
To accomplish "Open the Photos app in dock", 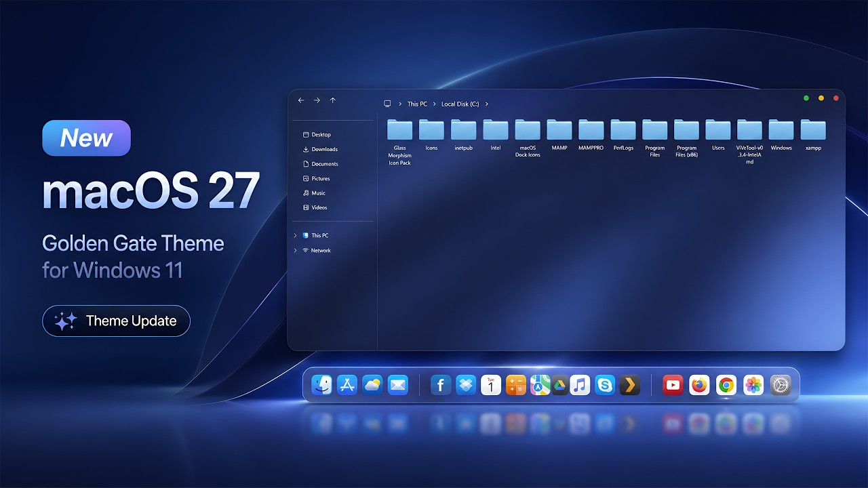I will (753, 385).
